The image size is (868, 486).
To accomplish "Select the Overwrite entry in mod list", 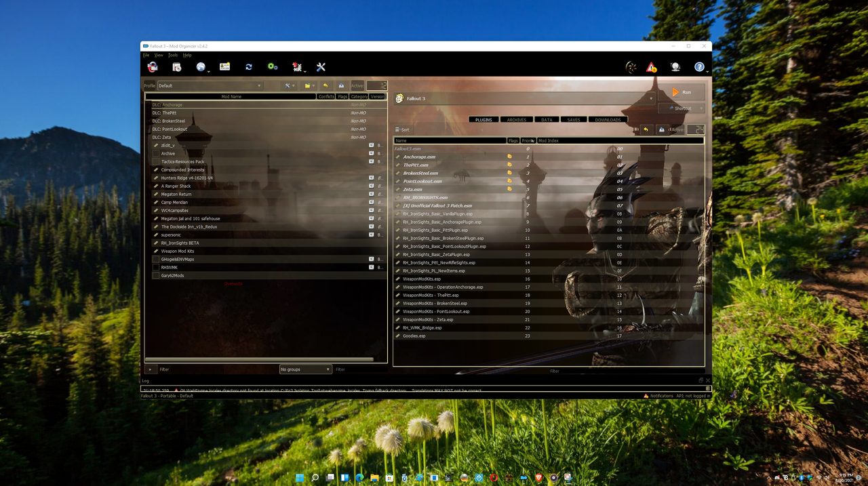I will pyautogui.click(x=233, y=283).
